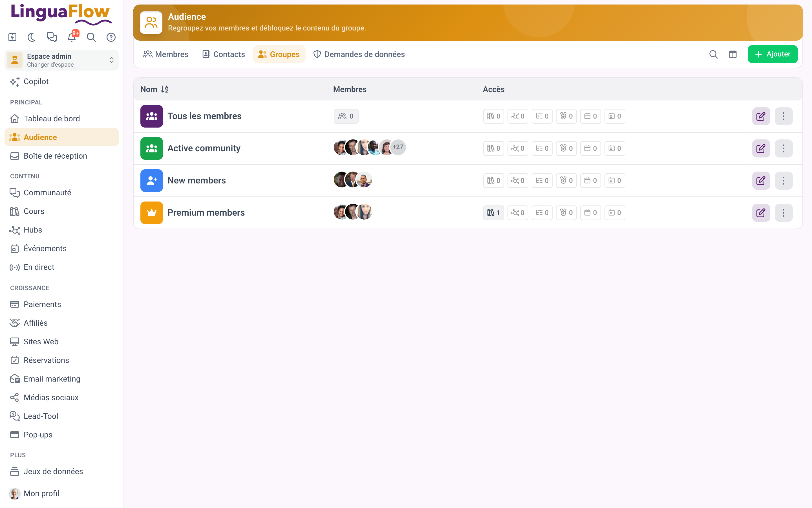This screenshot has width=812, height=508.
Task: Open Boîte de réception
Action: 62,156
